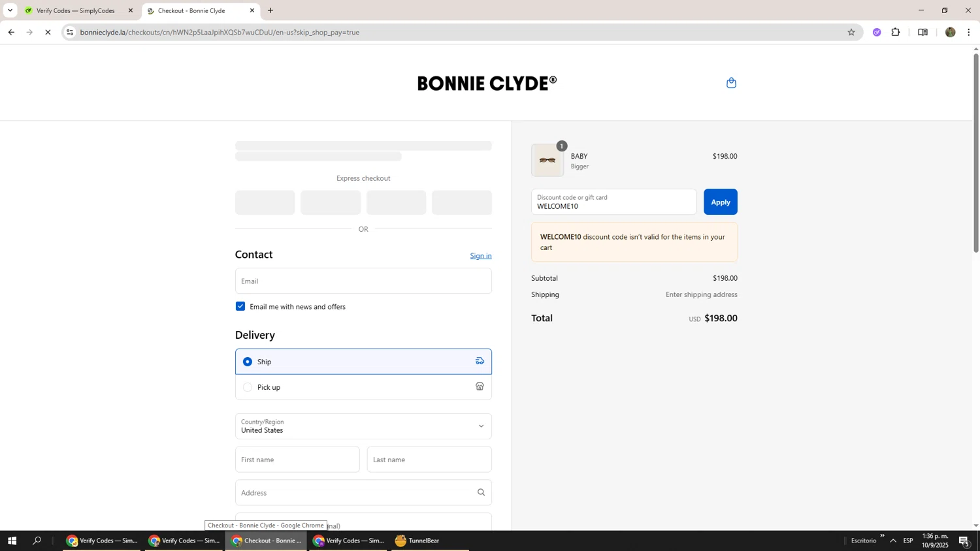
Task: Show hidden system tray icons
Action: (x=893, y=541)
